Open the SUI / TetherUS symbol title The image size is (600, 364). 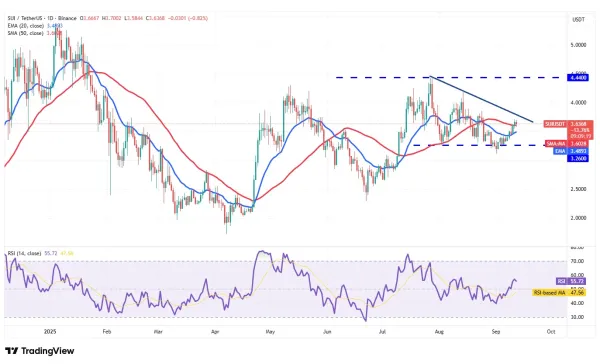[42, 18]
